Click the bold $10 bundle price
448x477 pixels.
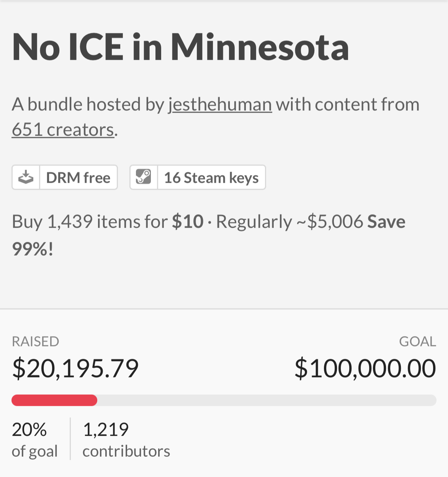(x=188, y=221)
